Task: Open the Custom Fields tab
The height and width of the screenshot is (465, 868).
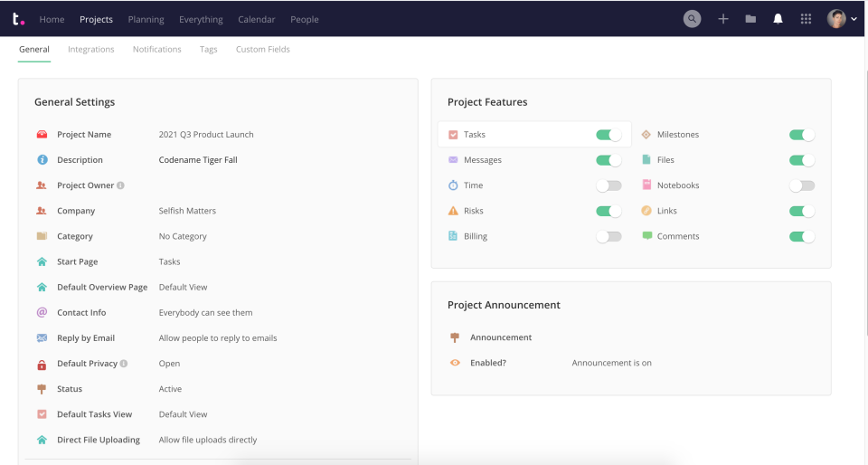Action: pos(263,50)
